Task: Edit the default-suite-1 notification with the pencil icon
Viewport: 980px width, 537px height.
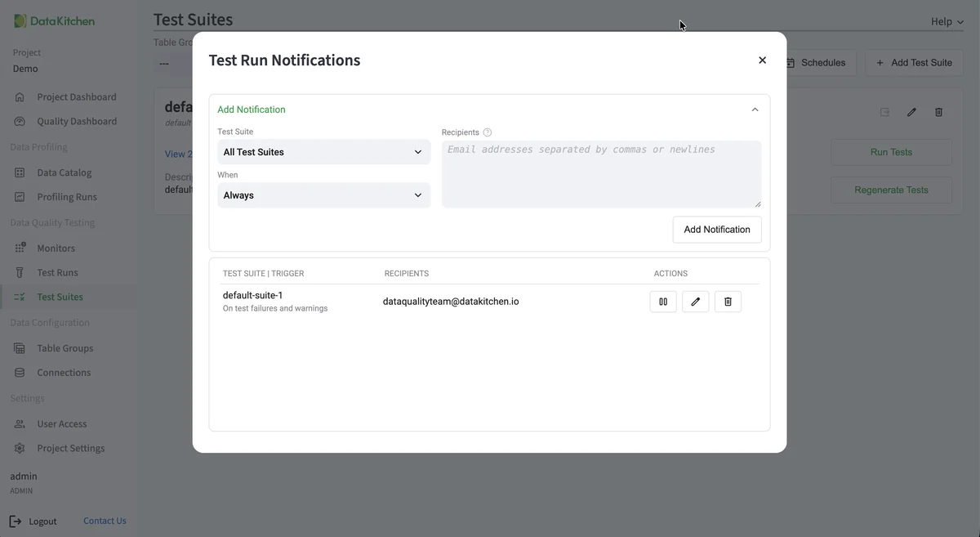Action: coord(695,301)
